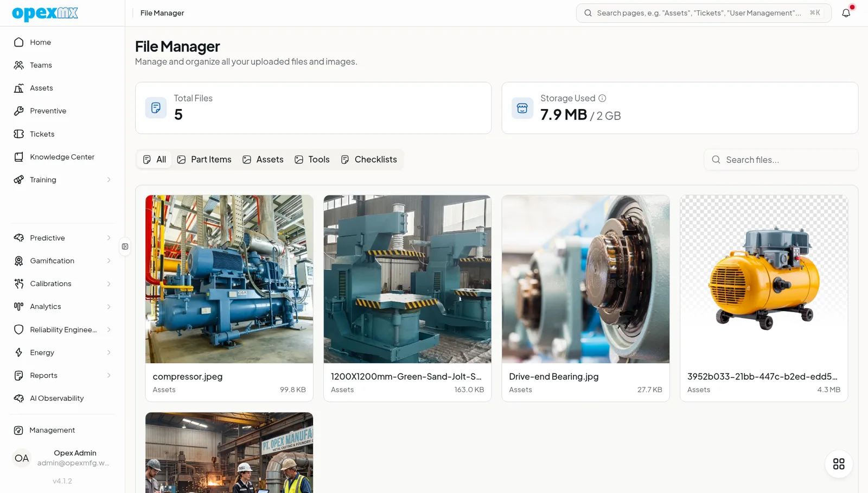This screenshot has width=868, height=493.
Task: Expand the Calibrations submenu chevron
Action: (x=108, y=283)
